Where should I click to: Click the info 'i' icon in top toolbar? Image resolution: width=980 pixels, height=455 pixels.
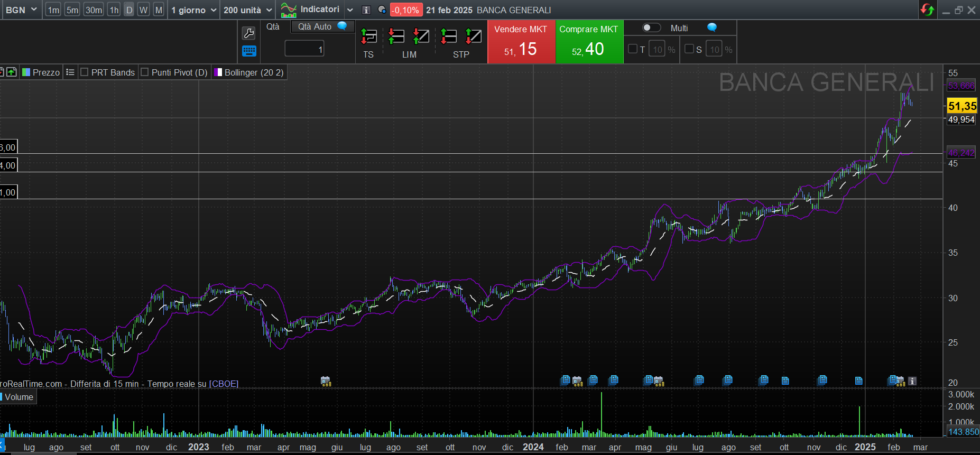point(366,10)
